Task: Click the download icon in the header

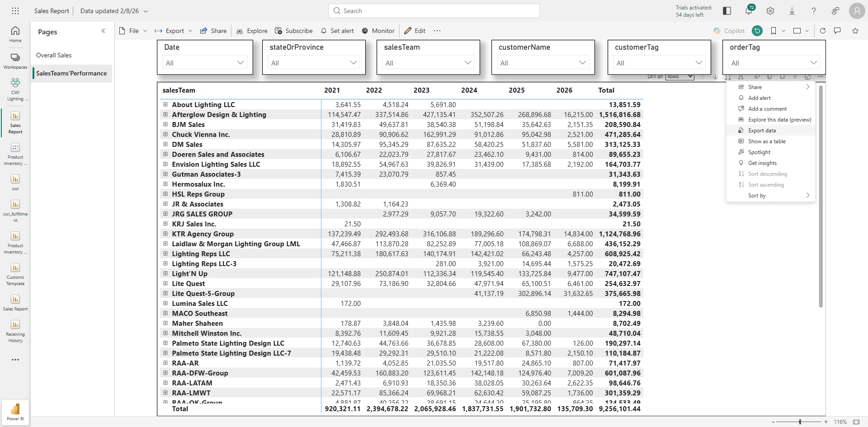Action: 792,11
